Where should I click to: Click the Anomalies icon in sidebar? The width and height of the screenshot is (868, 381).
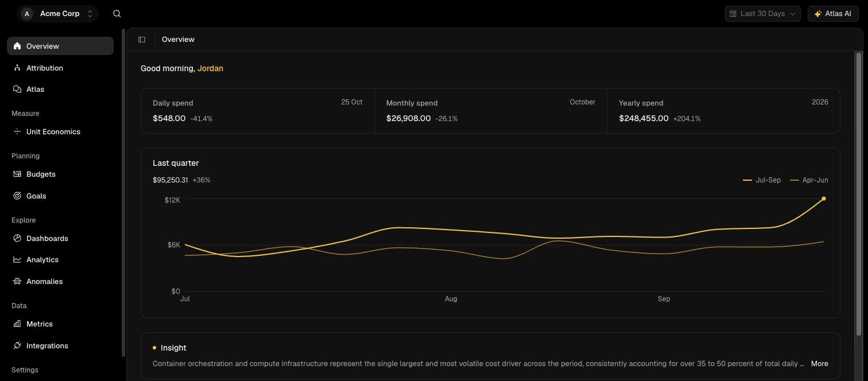pyautogui.click(x=17, y=281)
